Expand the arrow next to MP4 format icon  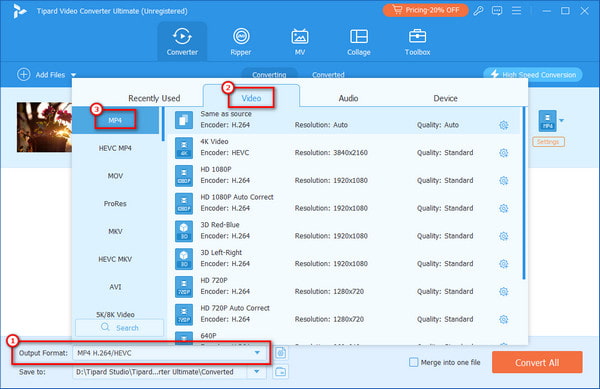tap(561, 120)
